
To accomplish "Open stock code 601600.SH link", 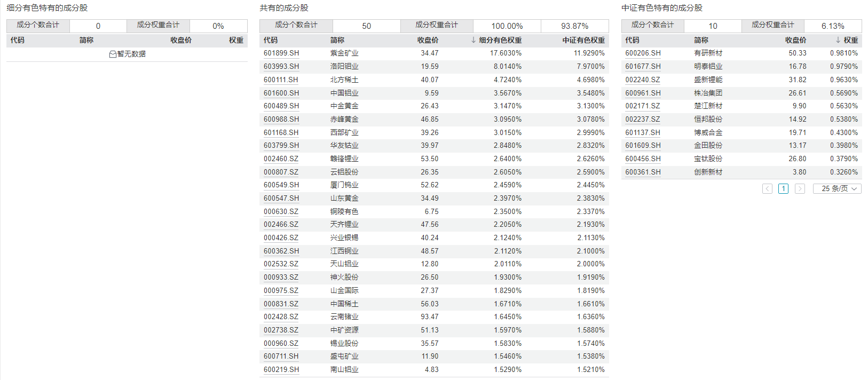I will click(281, 93).
